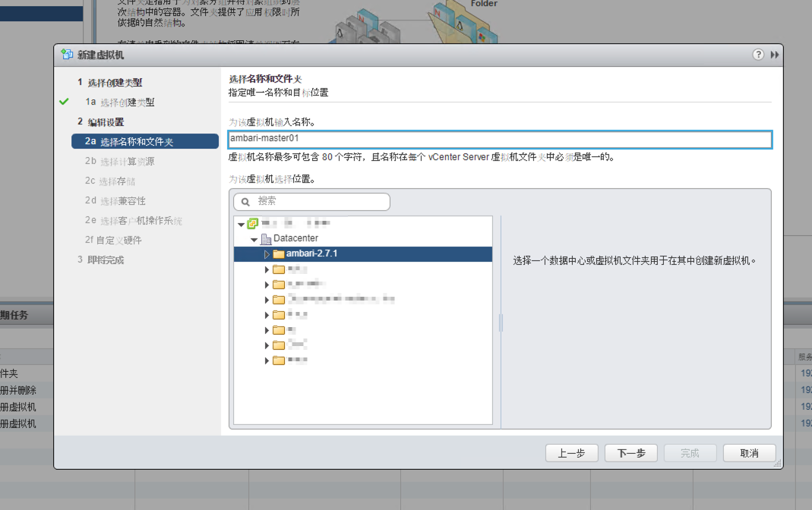Click the new virtual machine title icon
The height and width of the screenshot is (510, 812).
click(x=67, y=55)
